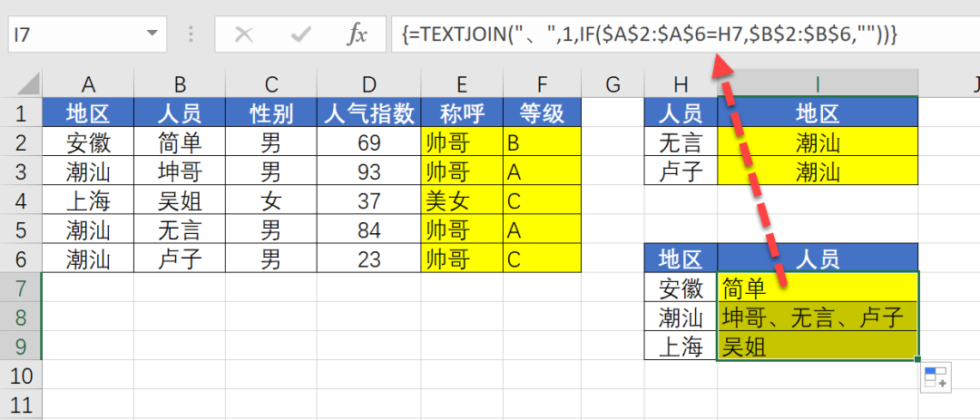Click the Insert Function fx icon
Screen dimensions: 980x420
(x=358, y=34)
